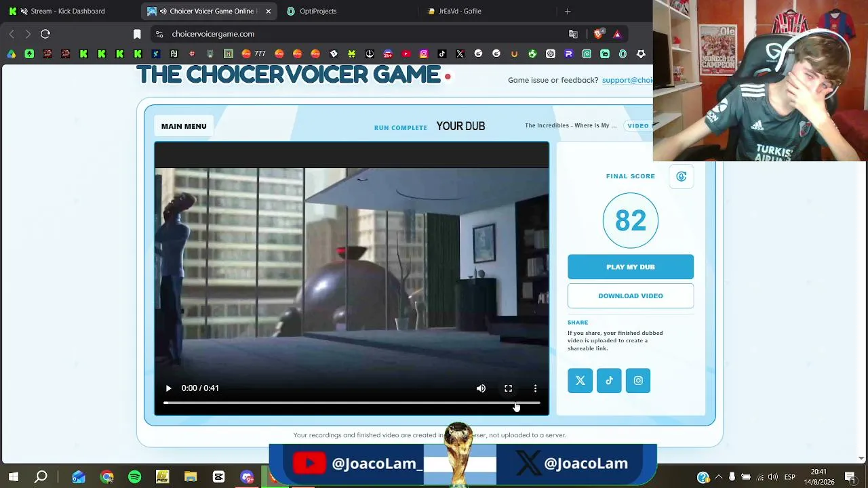This screenshot has width=868, height=488.
Task: Click the icon beside FINAL SCORE
Action: pyautogui.click(x=682, y=177)
